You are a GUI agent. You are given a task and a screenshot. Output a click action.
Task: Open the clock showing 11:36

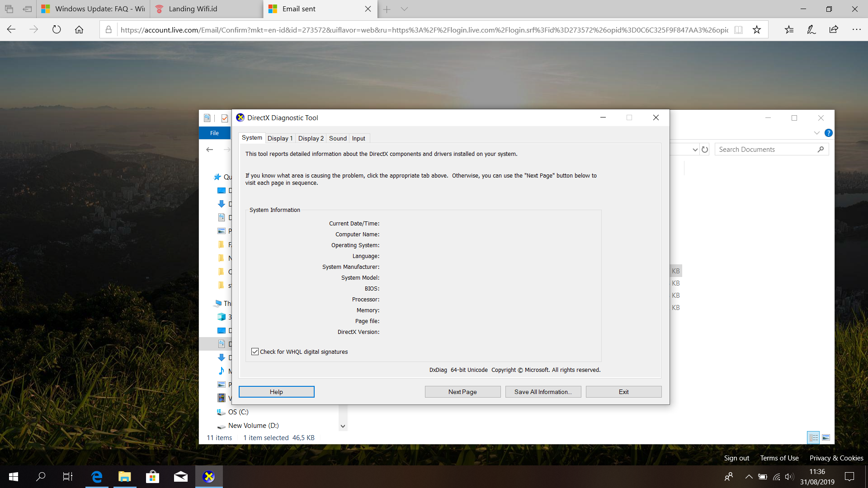(x=817, y=477)
